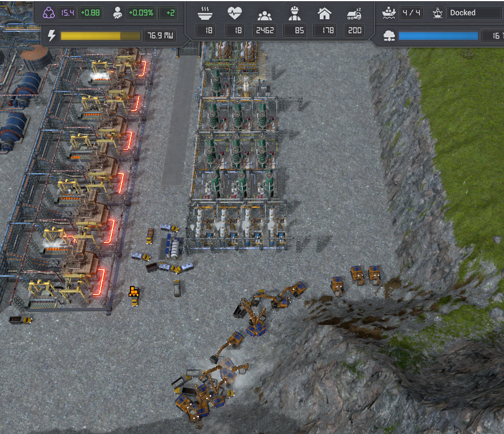Click the yellow power usage bar
This screenshot has height=434, width=504.
(x=100, y=36)
